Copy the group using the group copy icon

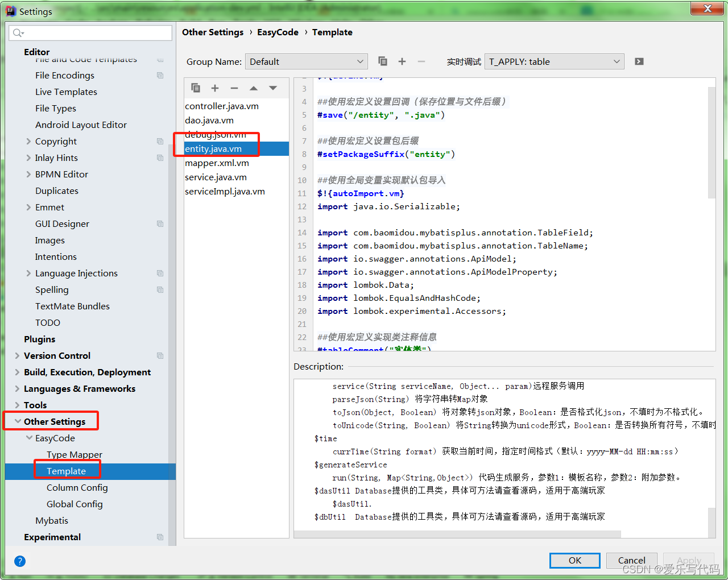pos(383,61)
